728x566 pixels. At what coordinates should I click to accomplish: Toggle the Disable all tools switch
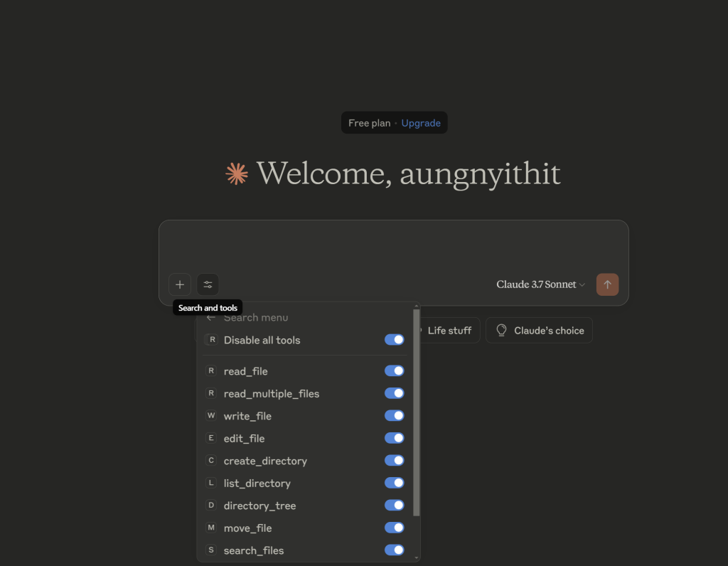point(394,340)
